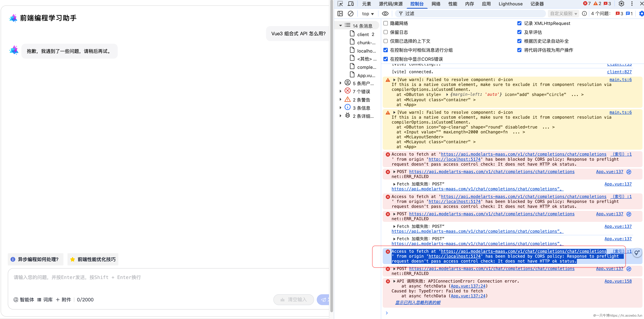Image resolution: width=644 pixels, height=319 pixels.
Task: Open the 自定义级别 log level dropdown
Action: [563, 14]
